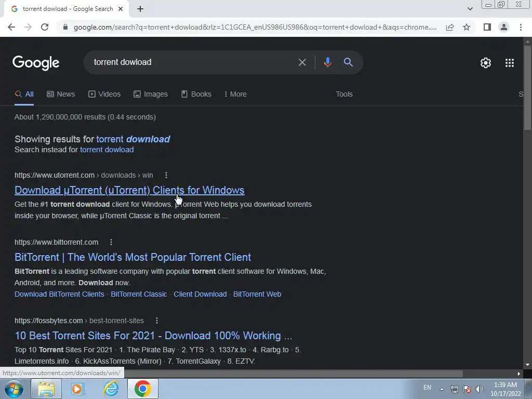The height and width of the screenshot is (399, 532).
Task: Bookmark this page with the star icon
Action: point(467,27)
